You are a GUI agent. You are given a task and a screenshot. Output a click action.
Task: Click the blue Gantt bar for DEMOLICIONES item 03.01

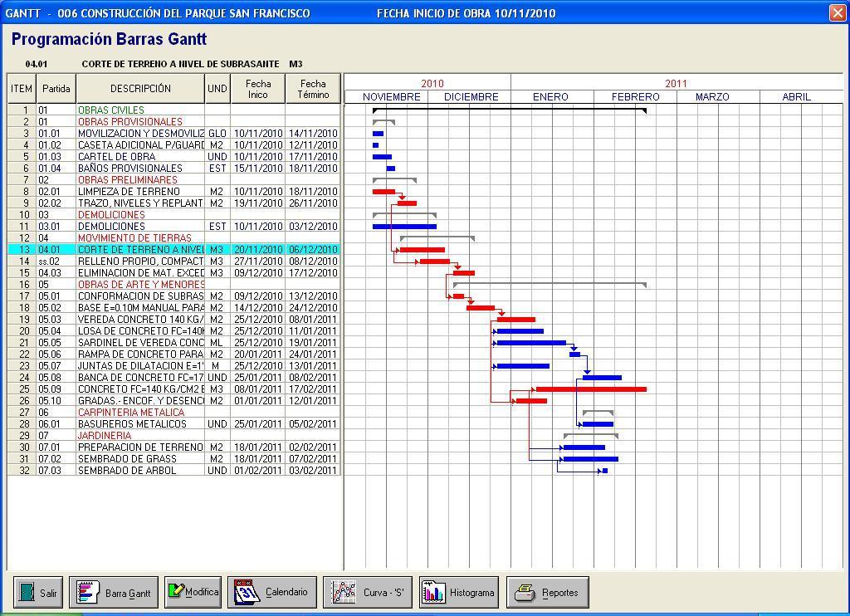click(404, 226)
